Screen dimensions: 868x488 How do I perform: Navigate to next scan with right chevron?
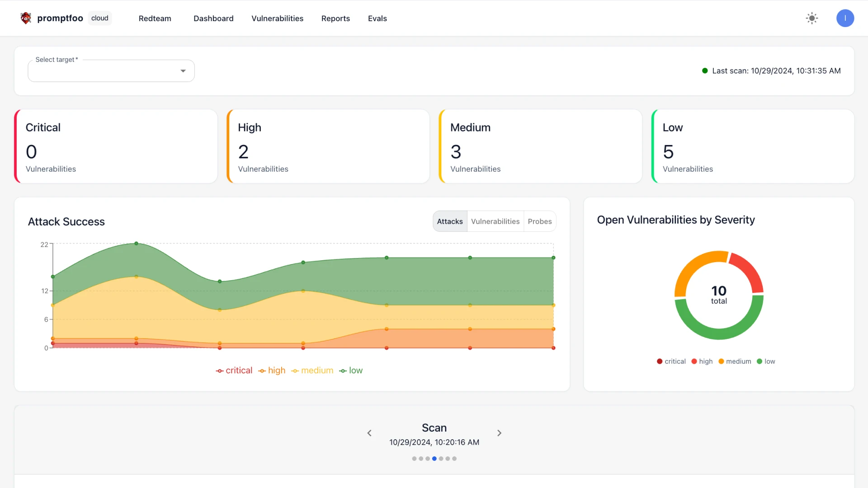(x=499, y=433)
